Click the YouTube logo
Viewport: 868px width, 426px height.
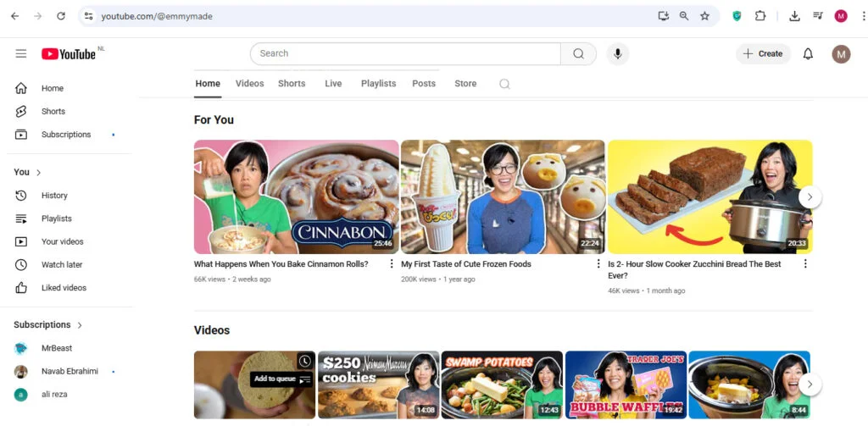click(x=69, y=53)
